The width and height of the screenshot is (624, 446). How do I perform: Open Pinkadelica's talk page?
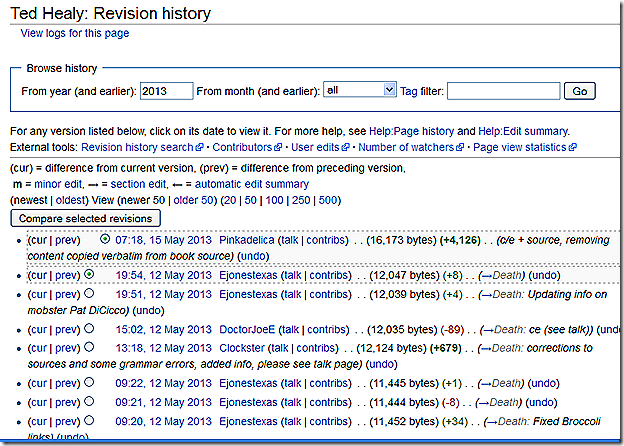[290, 240]
